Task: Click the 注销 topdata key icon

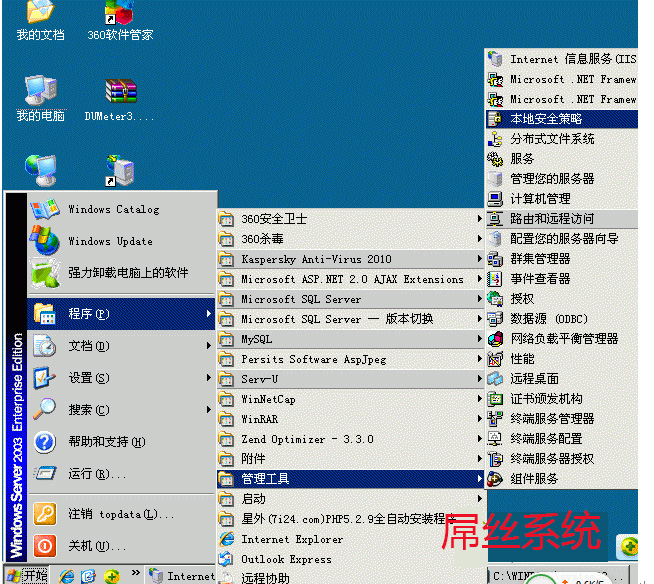Action: (45, 514)
